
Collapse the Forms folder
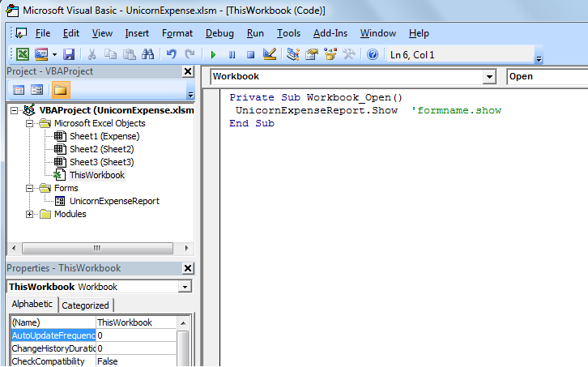pyautogui.click(x=29, y=189)
